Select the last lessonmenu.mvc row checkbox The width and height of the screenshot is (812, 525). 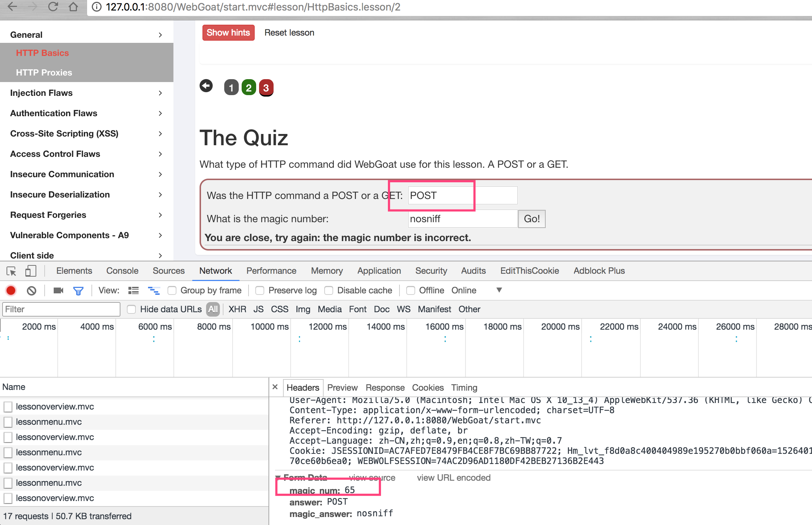[x=8, y=483]
